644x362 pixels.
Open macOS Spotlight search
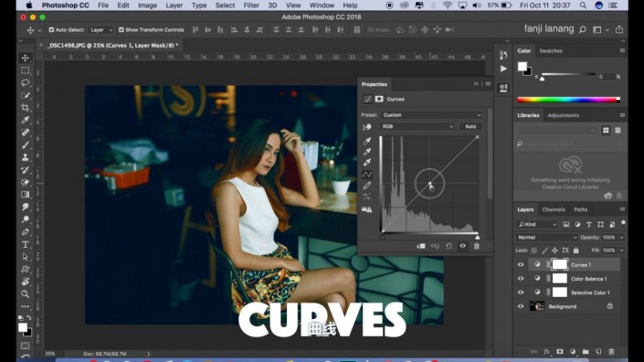point(583,5)
